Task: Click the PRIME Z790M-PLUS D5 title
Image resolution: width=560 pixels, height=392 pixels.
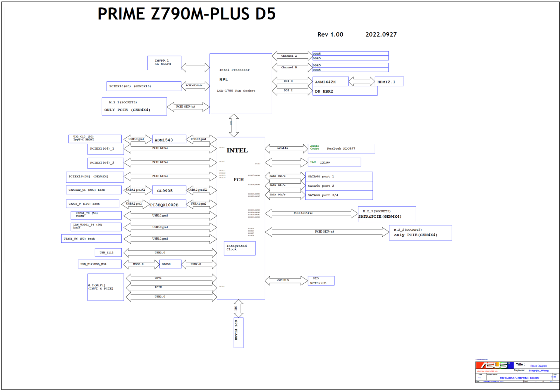Action: click(186, 14)
